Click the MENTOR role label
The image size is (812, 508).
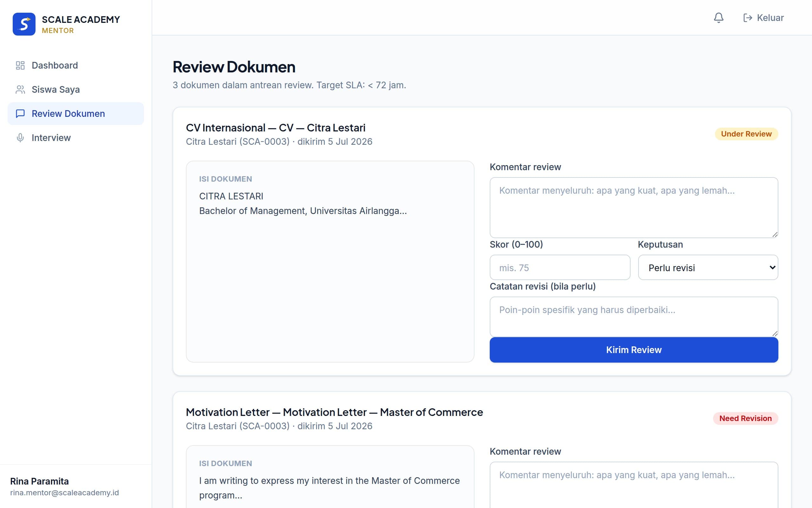point(58,30)
